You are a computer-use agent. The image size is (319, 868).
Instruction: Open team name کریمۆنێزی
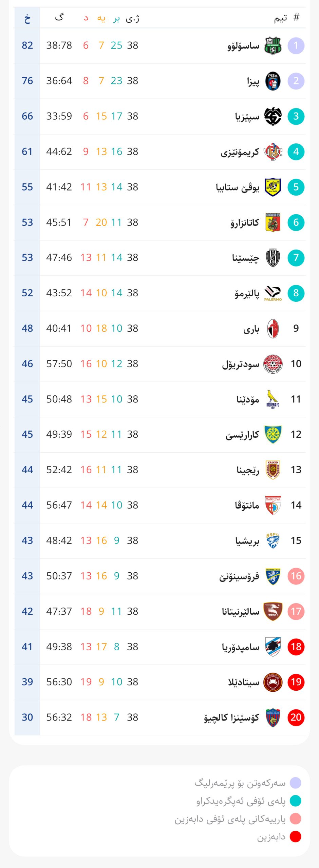[x=240, y=152]
